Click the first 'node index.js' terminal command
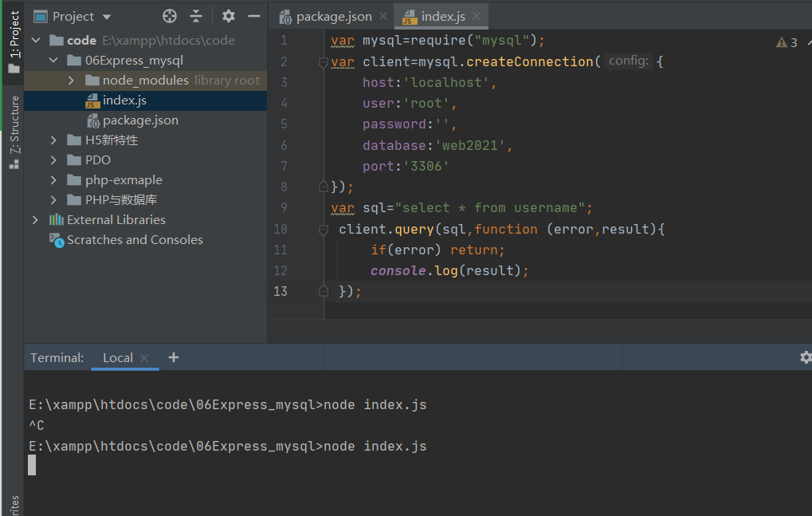 tap(375, 404)
